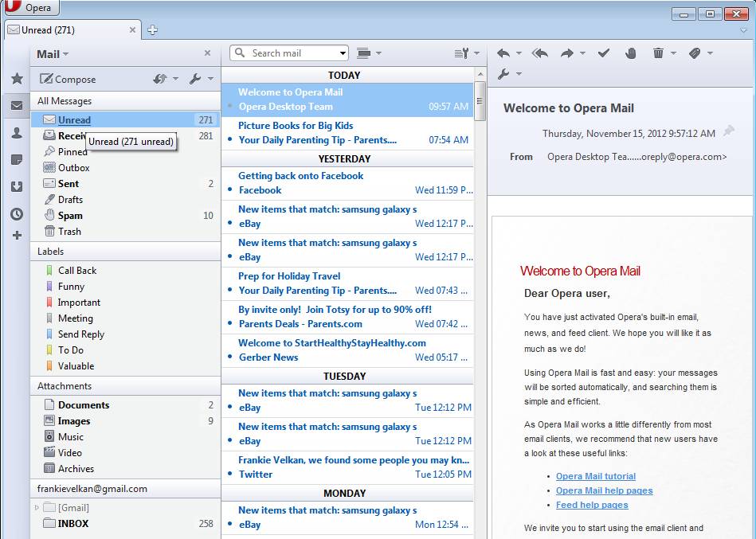The image size is (756, 539).
Task: Open the Trash folder
Action: 125,231
